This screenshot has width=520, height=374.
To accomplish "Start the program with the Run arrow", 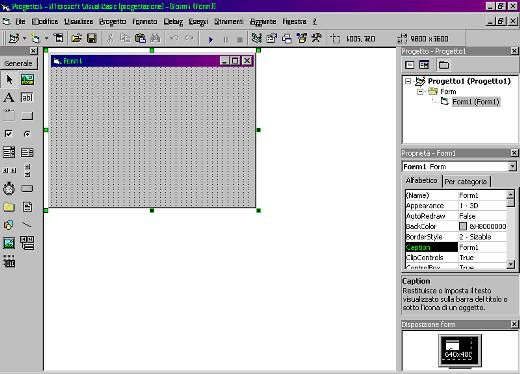I will pos(211,39).
